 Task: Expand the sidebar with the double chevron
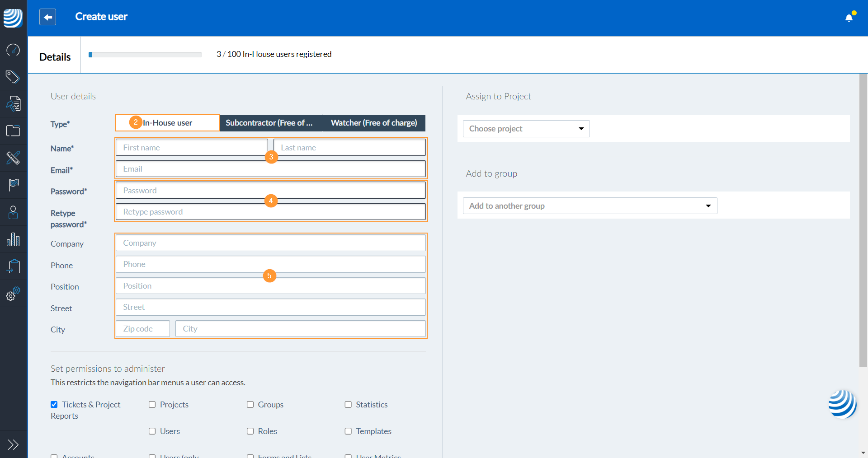13,444
